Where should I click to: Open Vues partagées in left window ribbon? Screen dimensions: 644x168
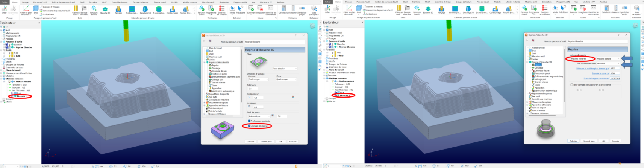[314, 10]
